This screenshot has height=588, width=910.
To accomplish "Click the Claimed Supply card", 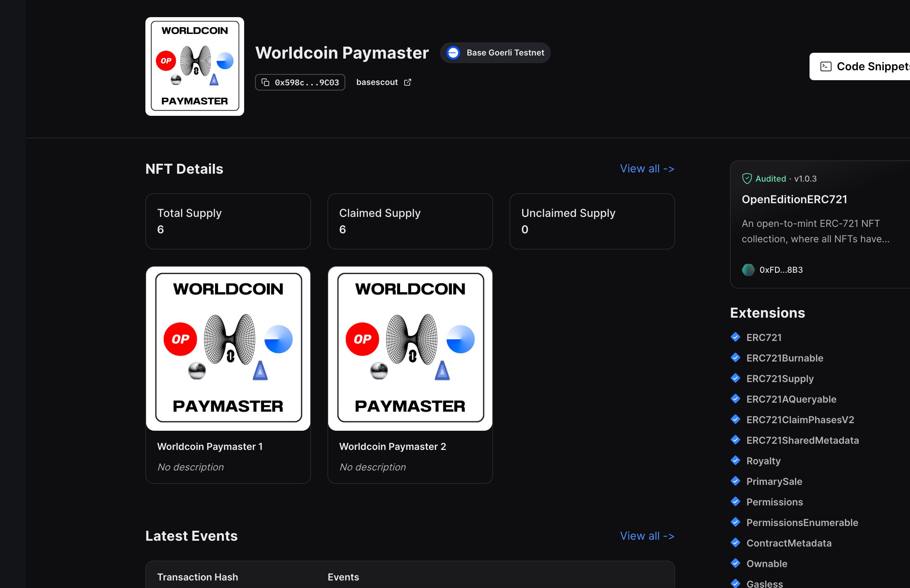I will [x=410, y=221].
